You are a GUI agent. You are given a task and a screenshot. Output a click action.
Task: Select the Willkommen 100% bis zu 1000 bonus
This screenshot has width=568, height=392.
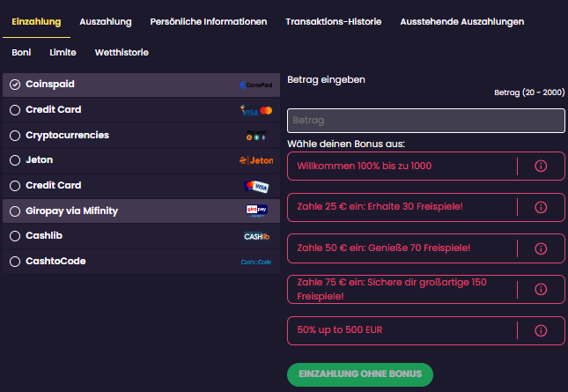coord(402,166)
